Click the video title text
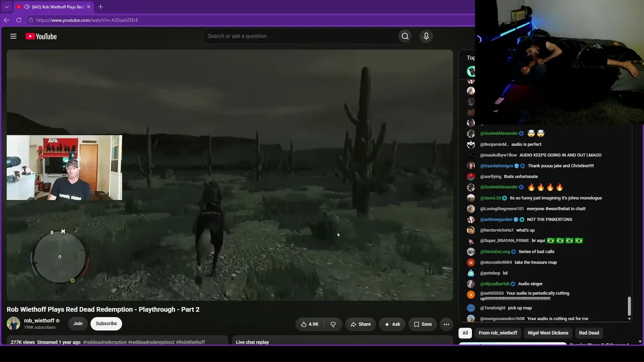Screen dimensions: 644x362 click(103, 309)
